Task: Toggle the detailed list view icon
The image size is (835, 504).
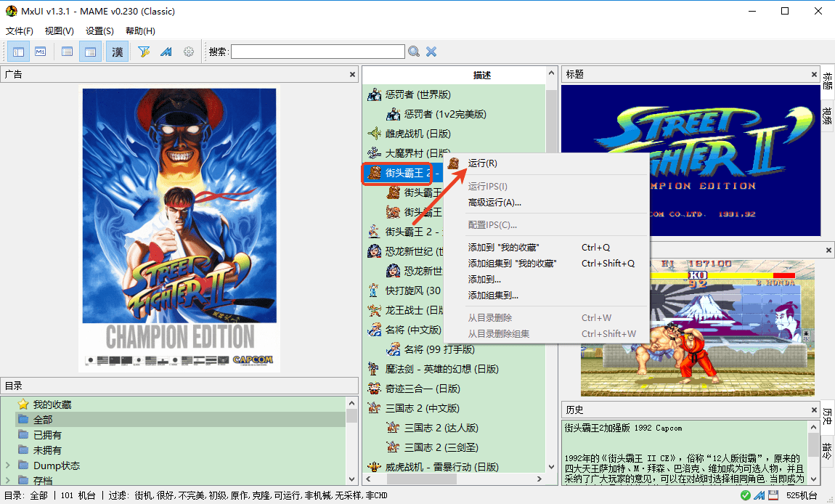Action: pyautogui.click(x=89, y=51)
